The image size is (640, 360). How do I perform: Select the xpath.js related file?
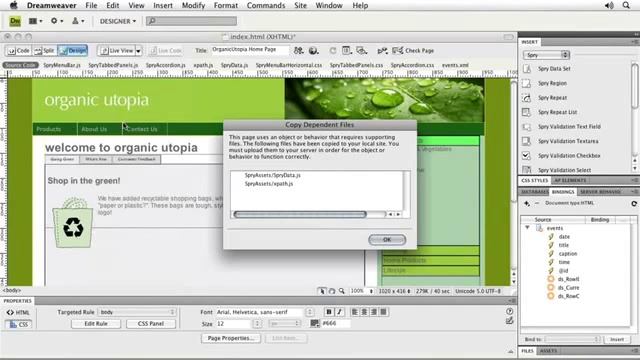pos(203,65)
